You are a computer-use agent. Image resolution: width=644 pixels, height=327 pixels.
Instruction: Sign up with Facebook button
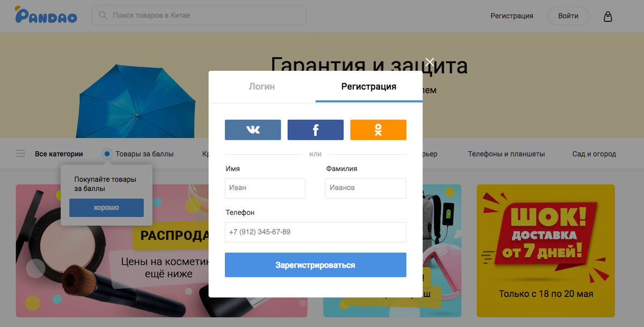point(316,130)
